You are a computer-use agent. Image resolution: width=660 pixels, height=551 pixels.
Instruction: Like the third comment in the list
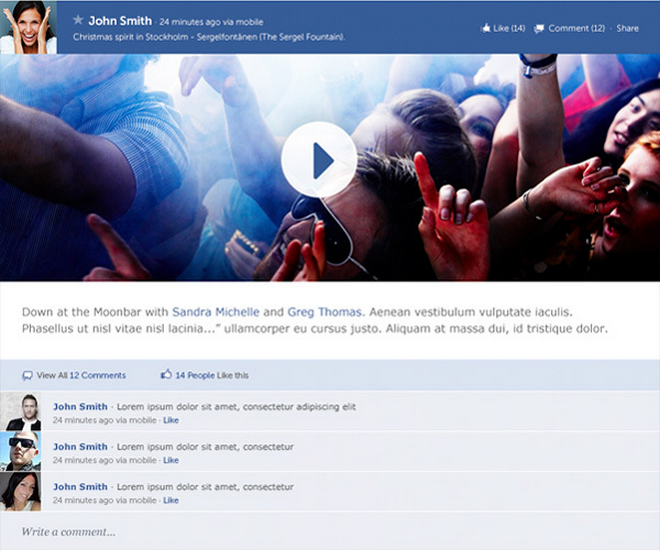click(x=171, y=500)
